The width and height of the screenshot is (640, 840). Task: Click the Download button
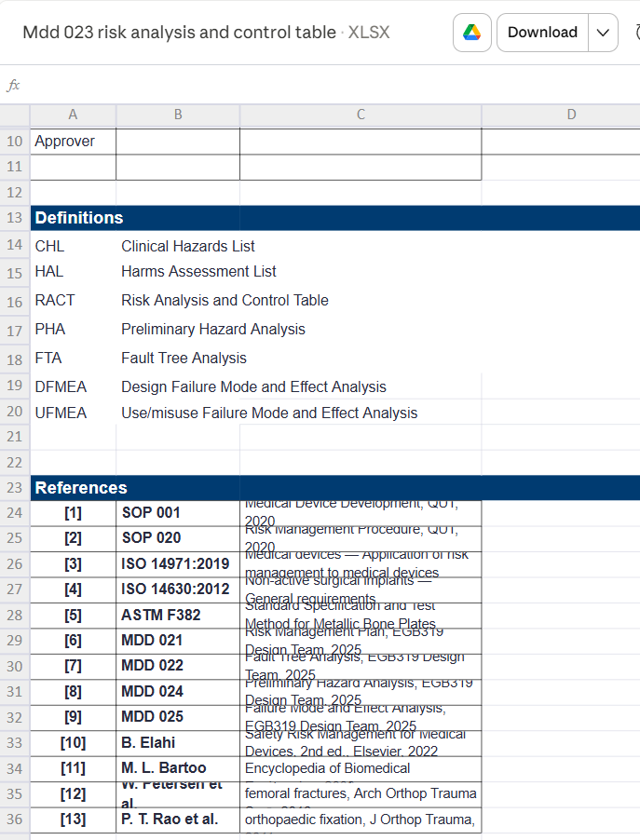[542, 33]
